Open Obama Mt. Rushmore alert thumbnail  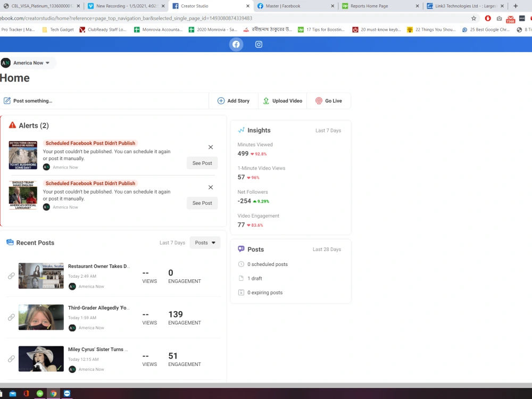[23, 155]
